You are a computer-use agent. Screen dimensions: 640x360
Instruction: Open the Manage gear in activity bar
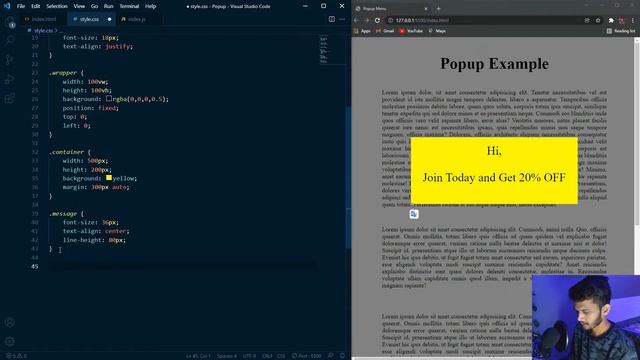coord(9,341)
